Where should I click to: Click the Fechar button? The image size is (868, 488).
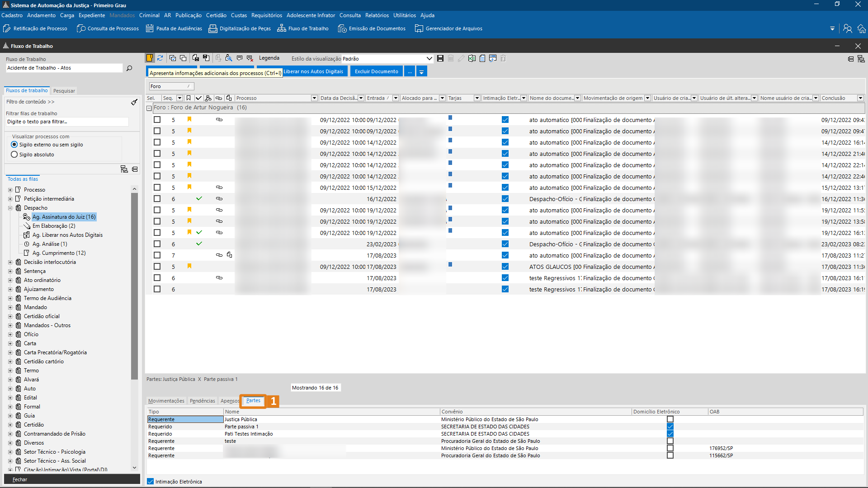20,479
